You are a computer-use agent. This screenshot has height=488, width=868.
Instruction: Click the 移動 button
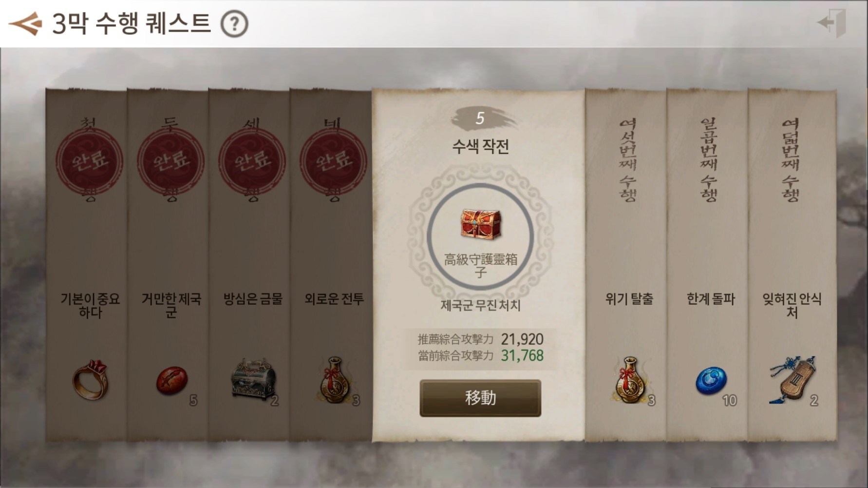480,398
